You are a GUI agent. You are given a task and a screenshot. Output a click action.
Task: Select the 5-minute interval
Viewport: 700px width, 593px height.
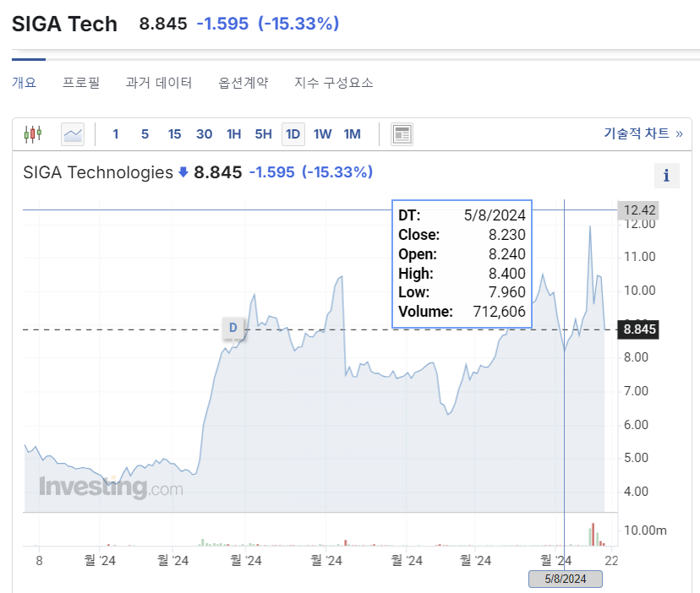tap(145, 133)
